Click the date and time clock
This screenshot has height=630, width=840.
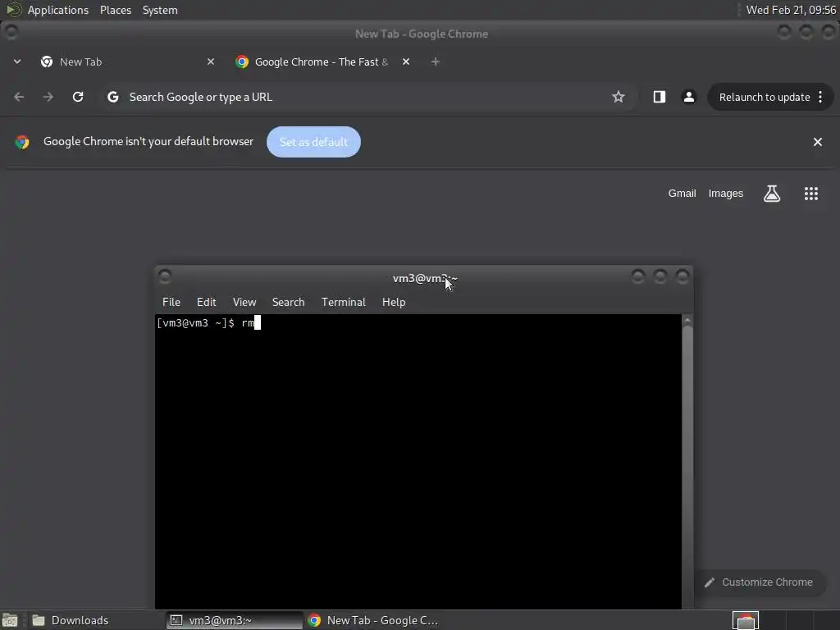(x=791, y=10)
